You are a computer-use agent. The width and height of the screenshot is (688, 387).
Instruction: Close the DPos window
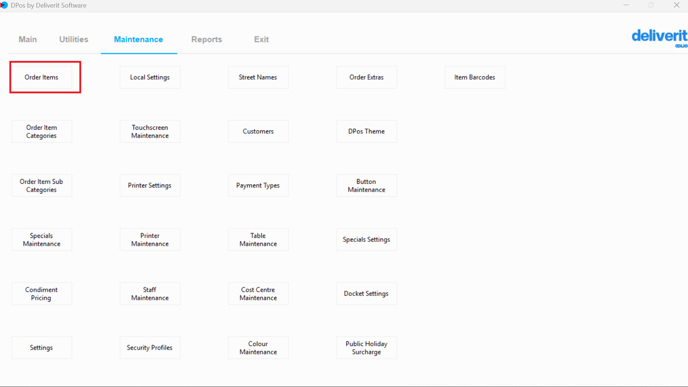(676, 5)
